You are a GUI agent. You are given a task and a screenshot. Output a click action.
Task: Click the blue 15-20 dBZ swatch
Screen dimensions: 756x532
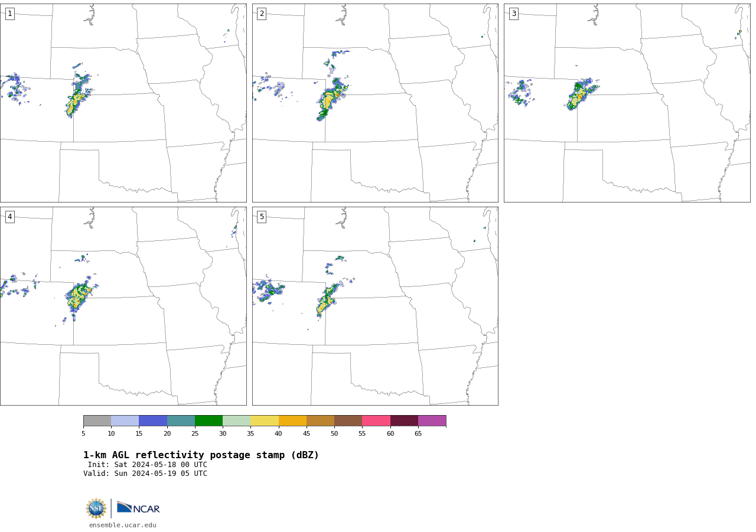click(x=153, y=420)
